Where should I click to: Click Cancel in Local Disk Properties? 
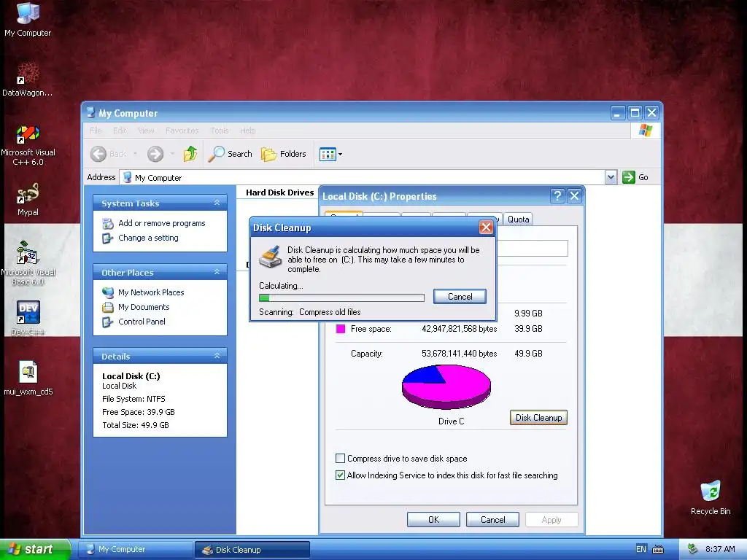492,519
